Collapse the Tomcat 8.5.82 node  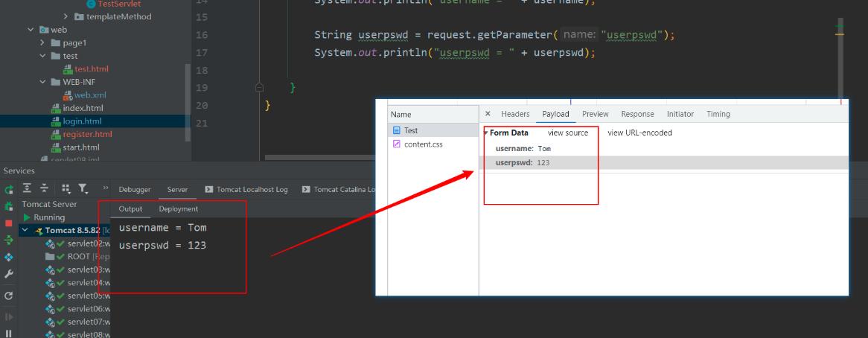(x=25, y=230)
